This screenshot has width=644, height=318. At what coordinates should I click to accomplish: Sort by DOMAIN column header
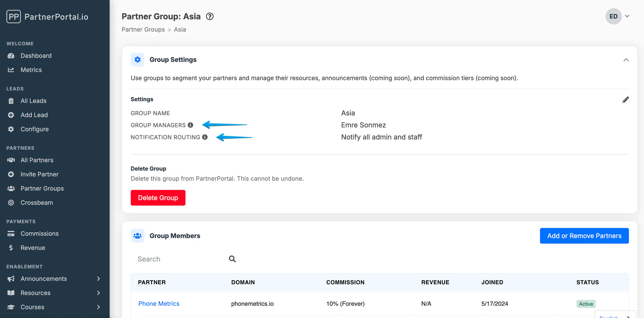tap(243, 282)
